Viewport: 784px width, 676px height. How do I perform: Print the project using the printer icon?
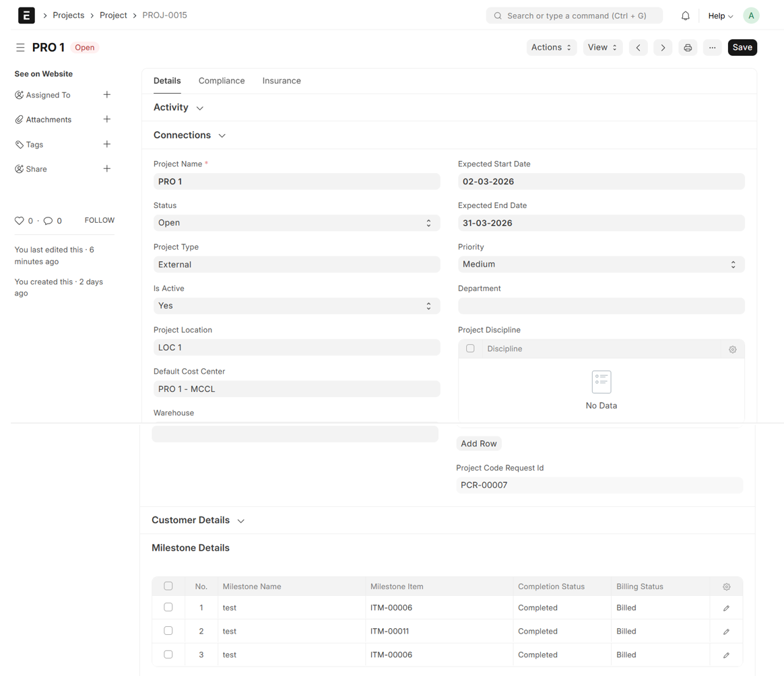[x=688, y=48]
